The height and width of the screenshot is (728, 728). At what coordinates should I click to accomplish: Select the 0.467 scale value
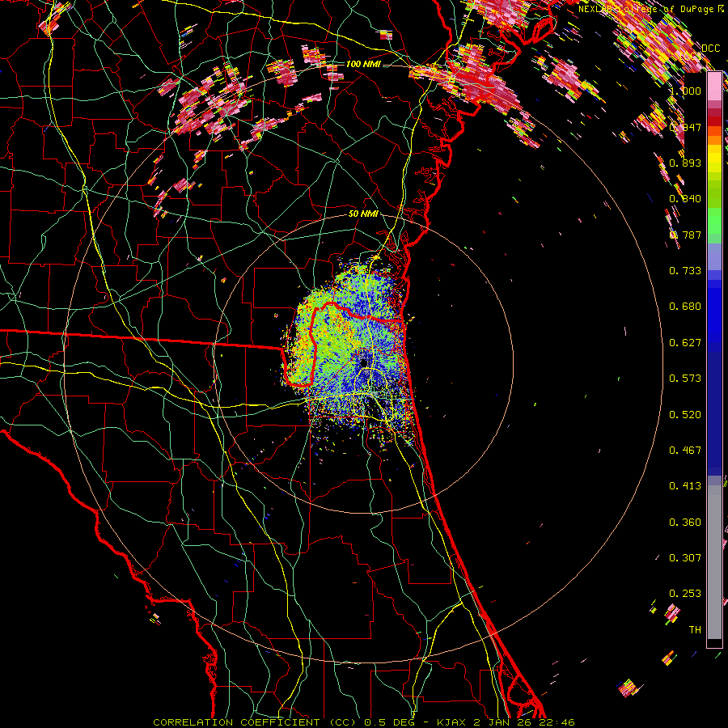tap(685, 451)
